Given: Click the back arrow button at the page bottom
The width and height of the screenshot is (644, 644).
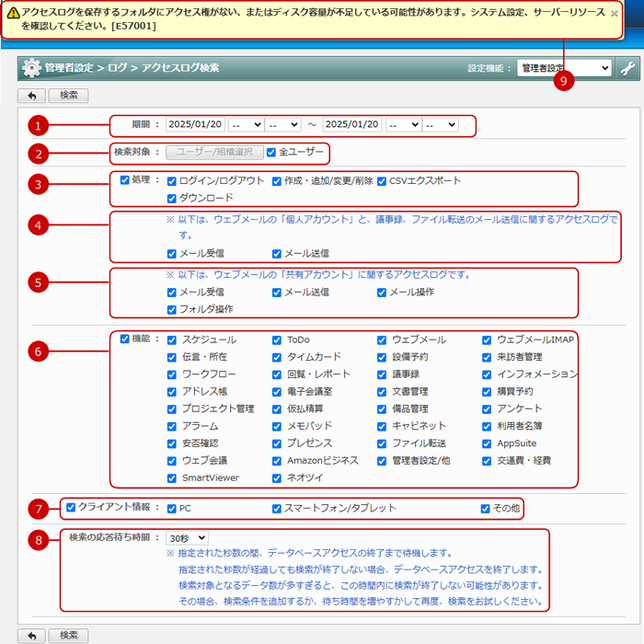Looking at the screenshot, I should (x=31, y=635).
